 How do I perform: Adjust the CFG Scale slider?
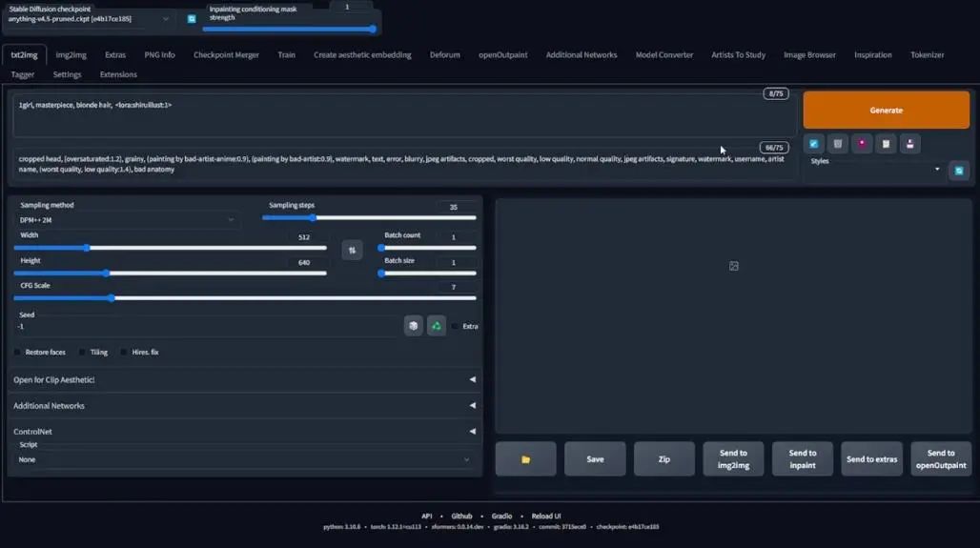[x=244, y=298]
